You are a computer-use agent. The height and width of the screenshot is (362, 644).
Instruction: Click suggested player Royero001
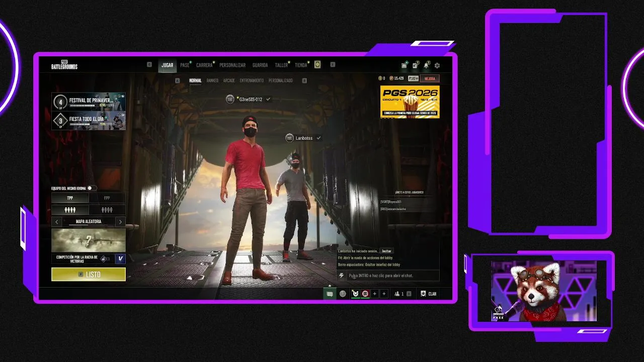click(x=391, y=202)
